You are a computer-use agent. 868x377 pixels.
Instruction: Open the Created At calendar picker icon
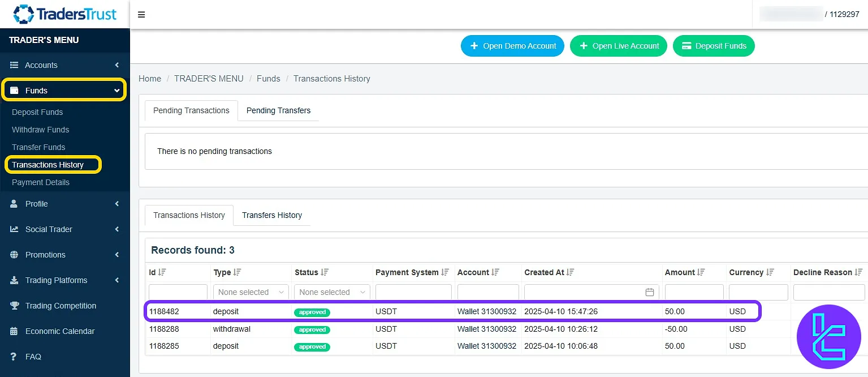[x=650, y=292]
